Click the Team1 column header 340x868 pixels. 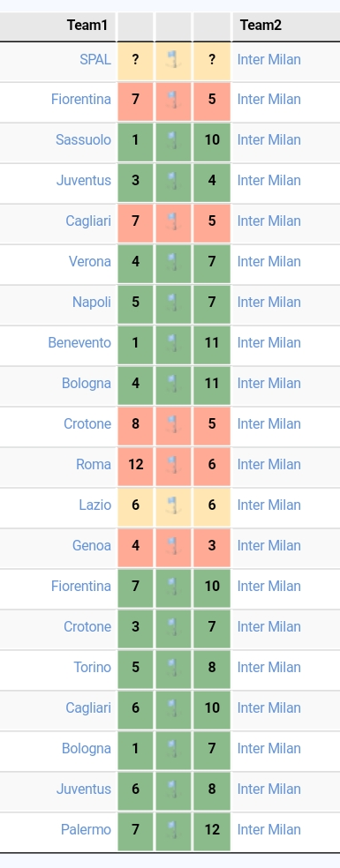[x=87, y=25]
